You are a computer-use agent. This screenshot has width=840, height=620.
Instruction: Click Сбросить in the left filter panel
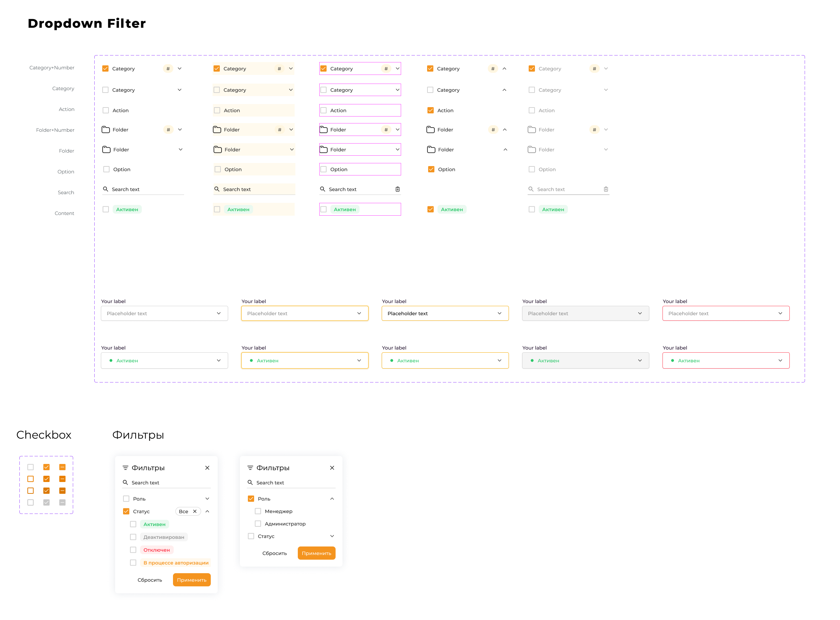tap(150, 580)
